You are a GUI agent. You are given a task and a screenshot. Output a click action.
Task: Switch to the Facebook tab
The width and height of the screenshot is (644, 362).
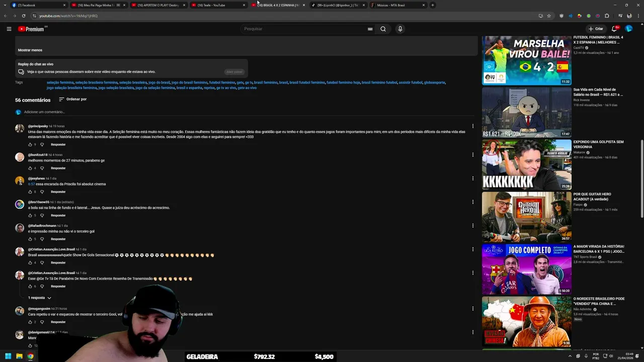click(x=39, y=5)
